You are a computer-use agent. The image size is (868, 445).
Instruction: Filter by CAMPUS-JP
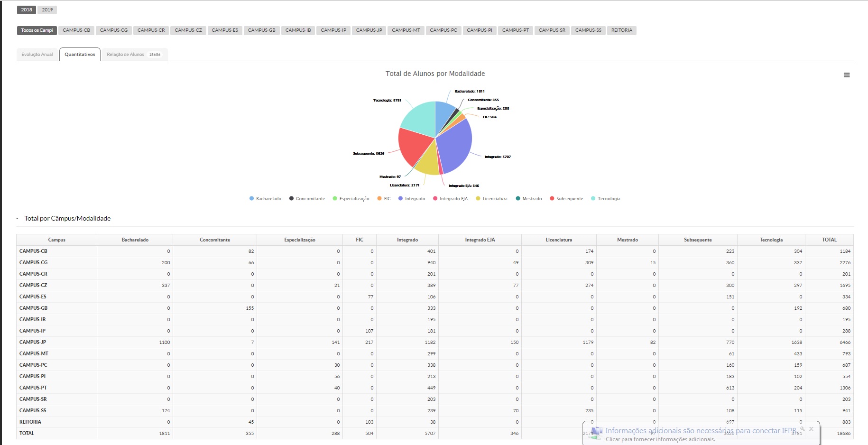click(369, 30)
